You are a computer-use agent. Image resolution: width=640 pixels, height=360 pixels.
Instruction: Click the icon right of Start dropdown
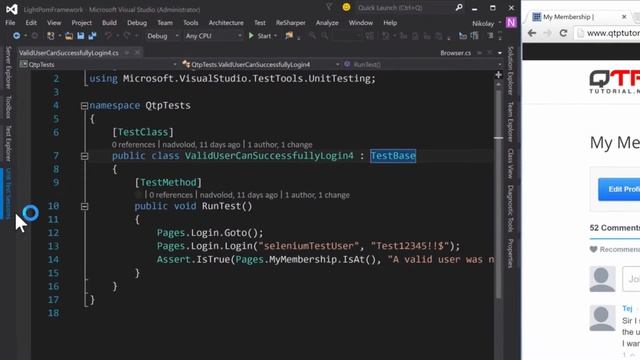click(x=289, y=36)
